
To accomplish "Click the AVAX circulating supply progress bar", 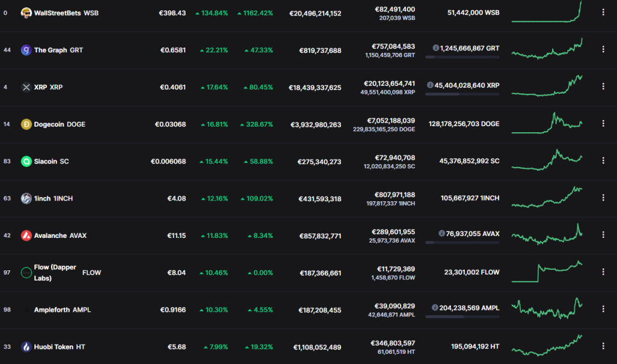I will (x=462, y=243).
